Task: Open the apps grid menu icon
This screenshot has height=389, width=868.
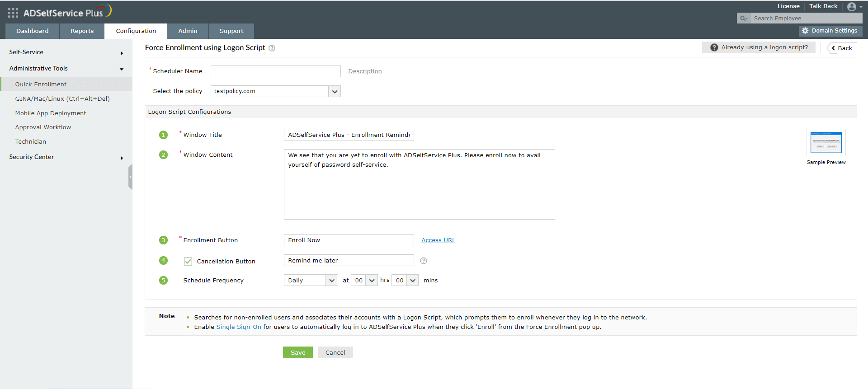Action: [13, 13]
